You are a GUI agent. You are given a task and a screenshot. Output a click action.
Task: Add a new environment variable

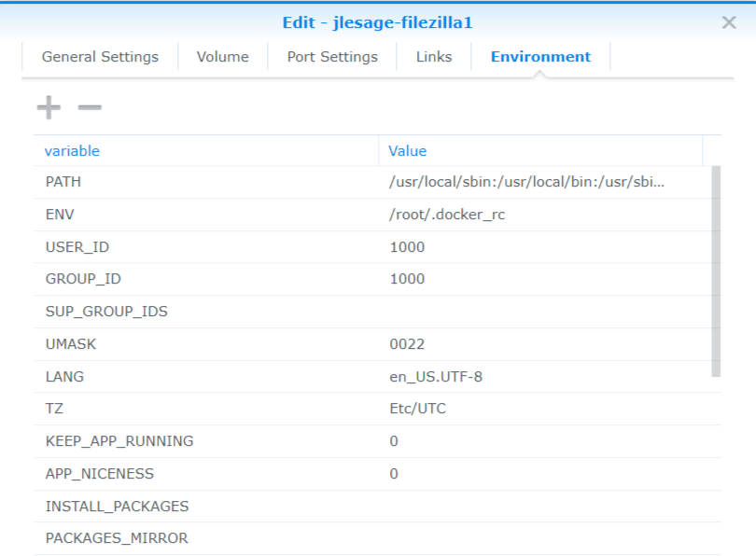(x=48, y=106)
